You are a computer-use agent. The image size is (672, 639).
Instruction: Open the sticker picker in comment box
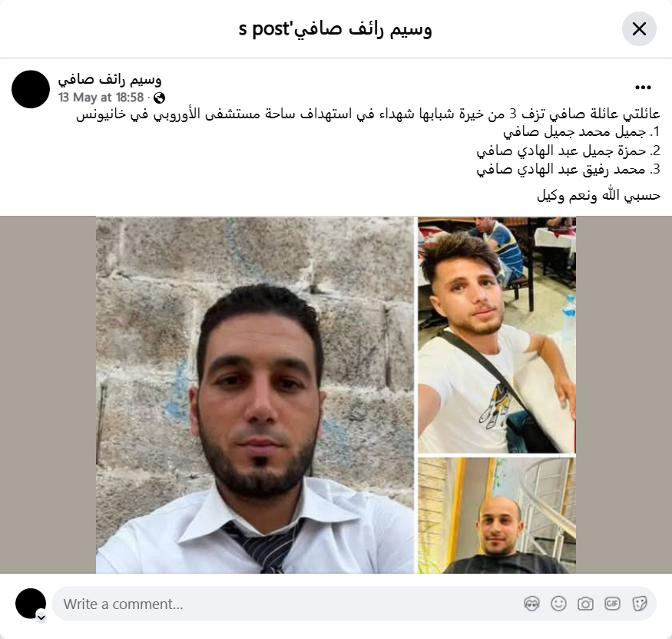640,604
